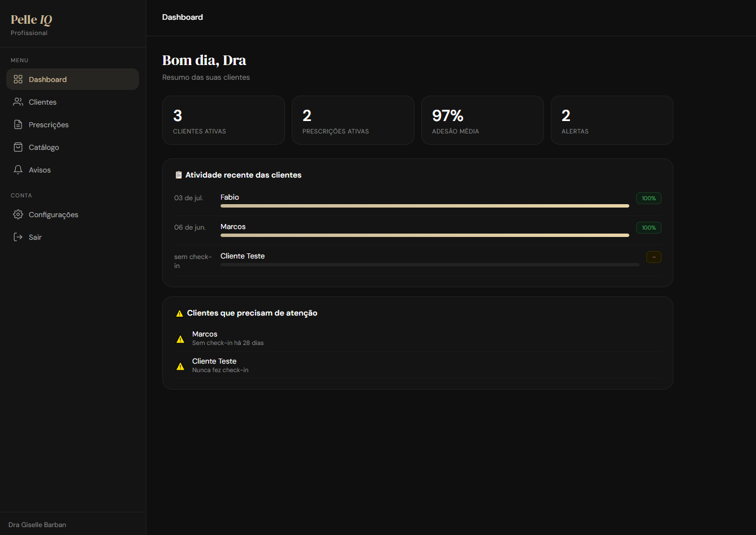Open Cliente Teste in attention list
The image size is (756, 535).
click(x=214, y=361)
